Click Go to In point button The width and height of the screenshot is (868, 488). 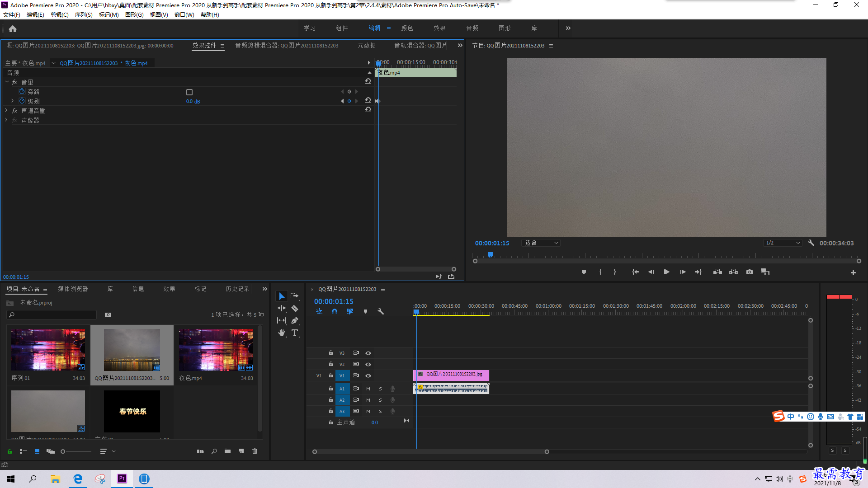click(x=635, y=272)
